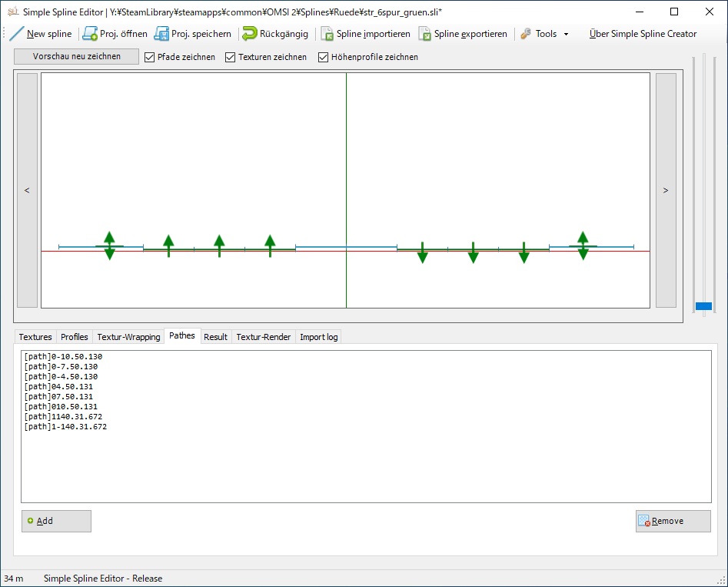Open the Import log tab
The width and height of the screenshot is (728, 587).
click(x=318, y=337)
